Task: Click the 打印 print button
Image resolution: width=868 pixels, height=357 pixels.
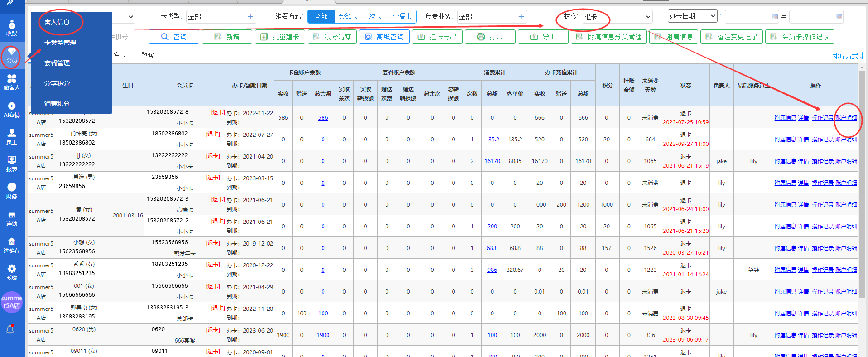Action: click(490, 37)
